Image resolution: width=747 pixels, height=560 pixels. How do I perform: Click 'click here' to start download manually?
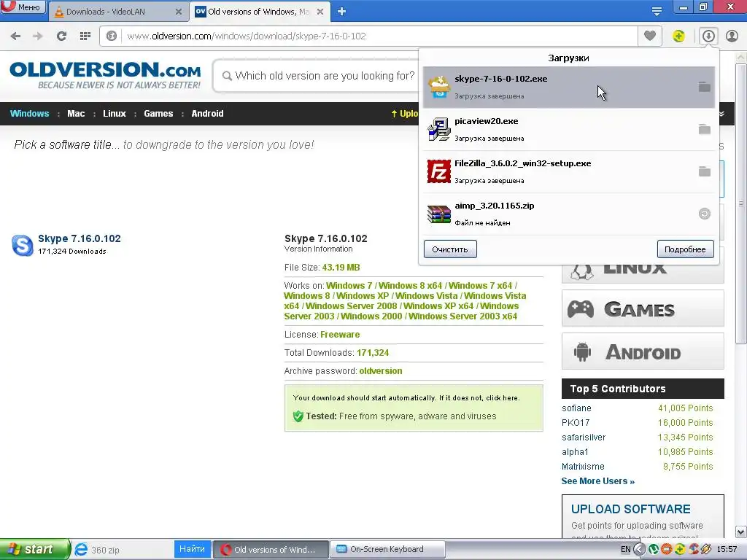click(x=502, y=397)
